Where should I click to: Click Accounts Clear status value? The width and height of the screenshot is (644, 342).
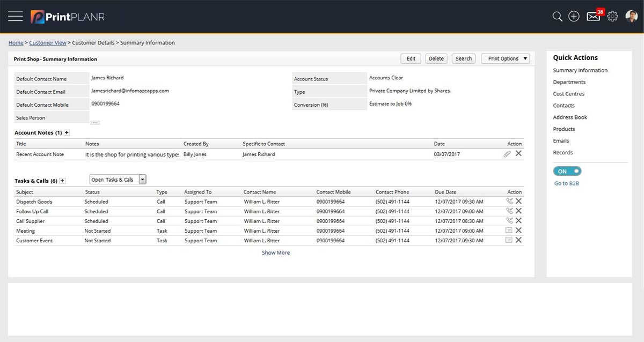point(386,78)
